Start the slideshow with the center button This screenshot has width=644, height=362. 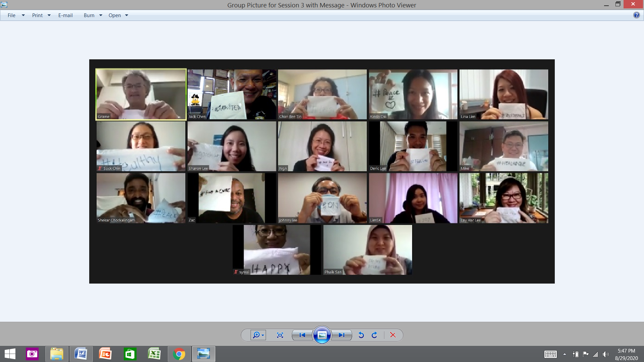pos(322,335)
